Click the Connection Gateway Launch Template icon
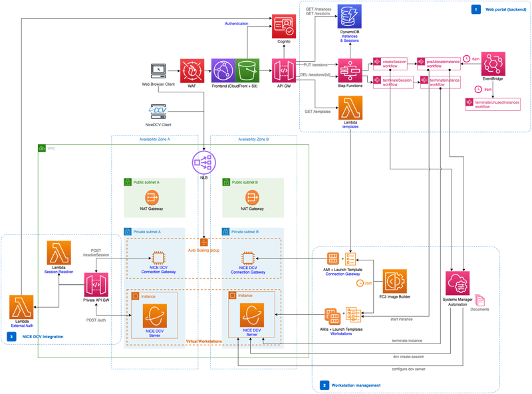Viewport: 532px width, 394px height. pyautogui.click(x=350, y=259)
